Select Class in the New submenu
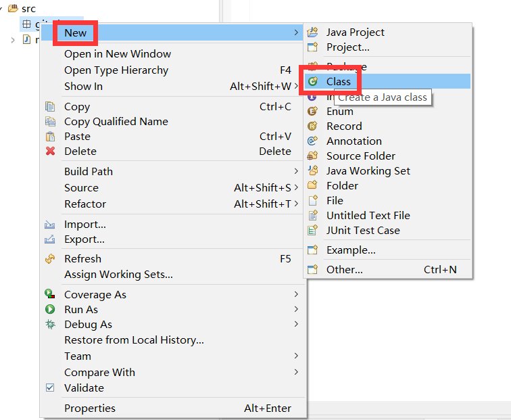The width and height of the screenshot is (511, 420). click(x=387, y=82)
